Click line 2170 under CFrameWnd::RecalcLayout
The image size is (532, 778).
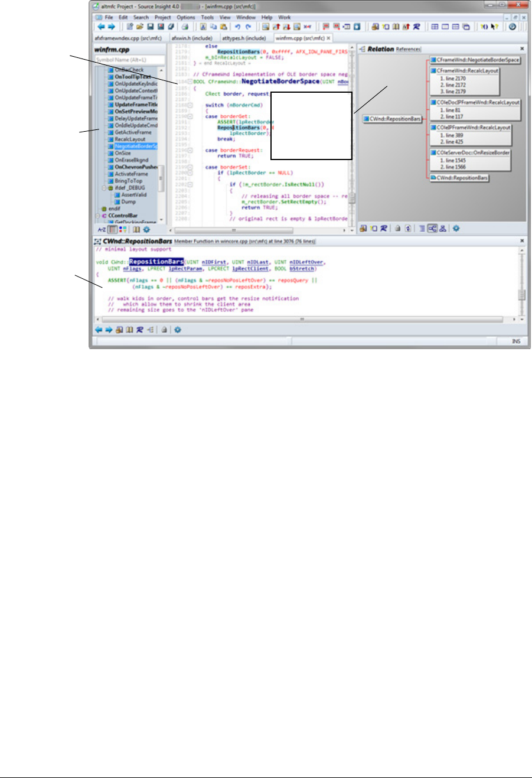452,78
